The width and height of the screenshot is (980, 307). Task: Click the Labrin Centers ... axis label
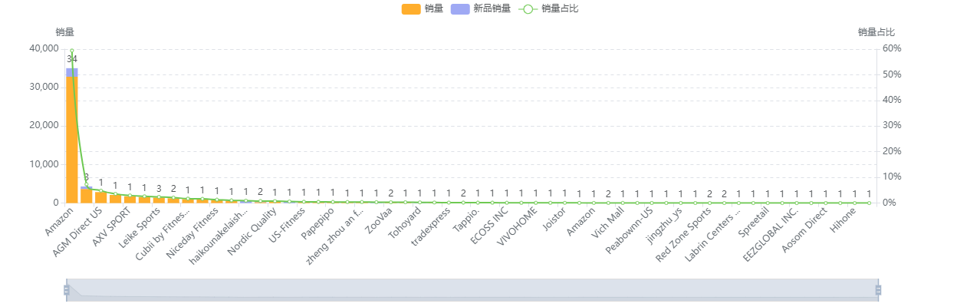pos(714,234)
